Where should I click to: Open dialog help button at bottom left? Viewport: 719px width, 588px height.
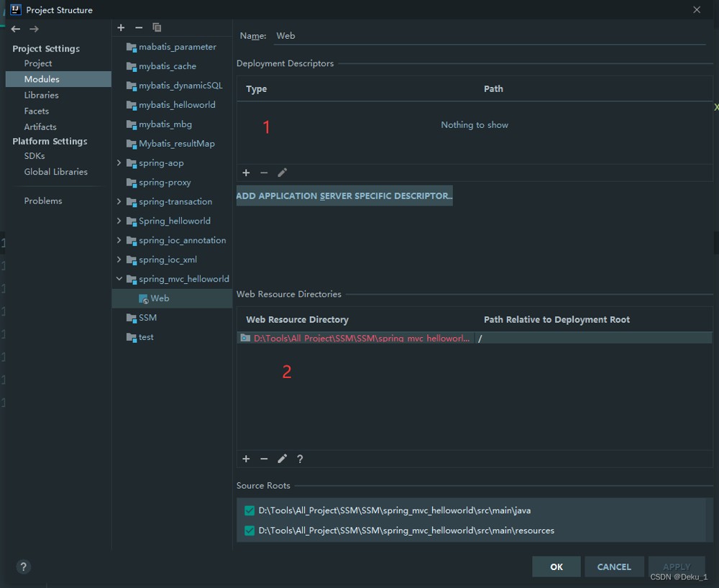click(24, 567)
